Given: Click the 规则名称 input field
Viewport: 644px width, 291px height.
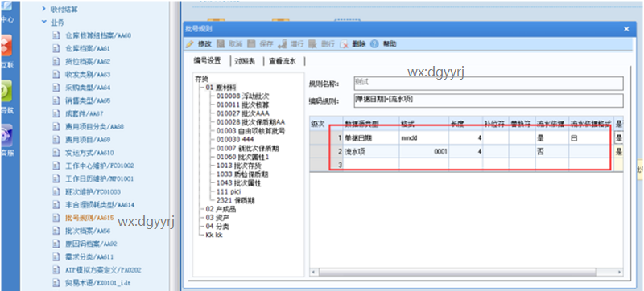Looking at the screenshot, I should [488, 84].
